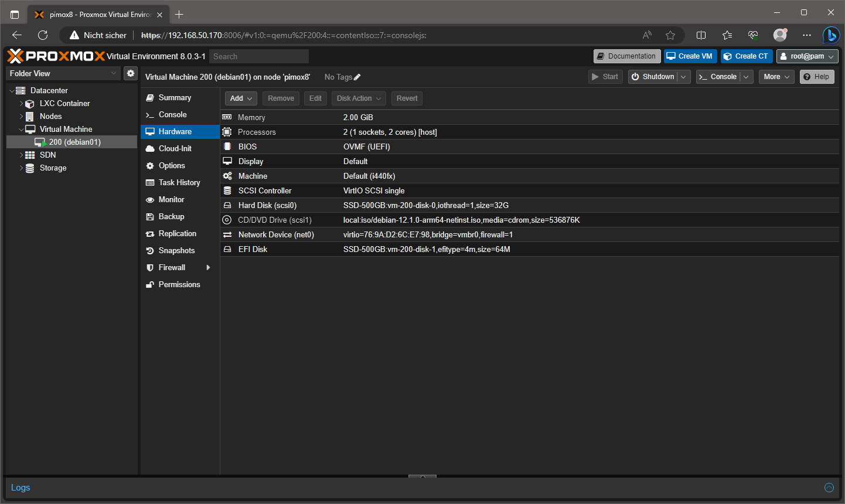The width and height of the screenshot is (845, 504).
Task: Open the Monitor tab
Action: coord(179,200)
